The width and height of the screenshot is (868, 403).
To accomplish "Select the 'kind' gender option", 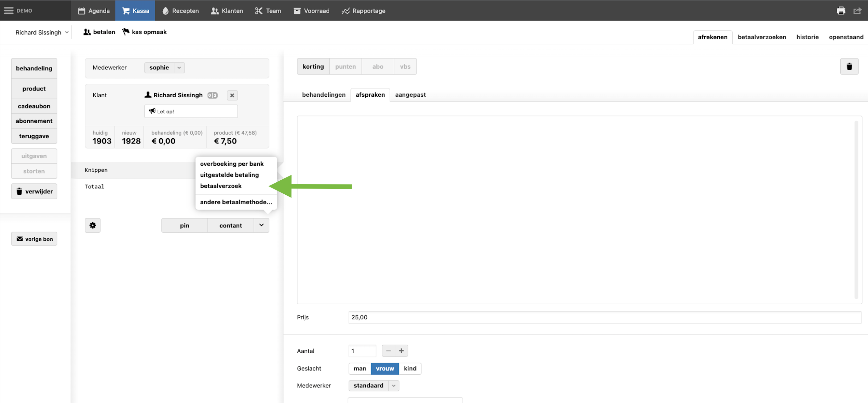I will tap(410, 369).
